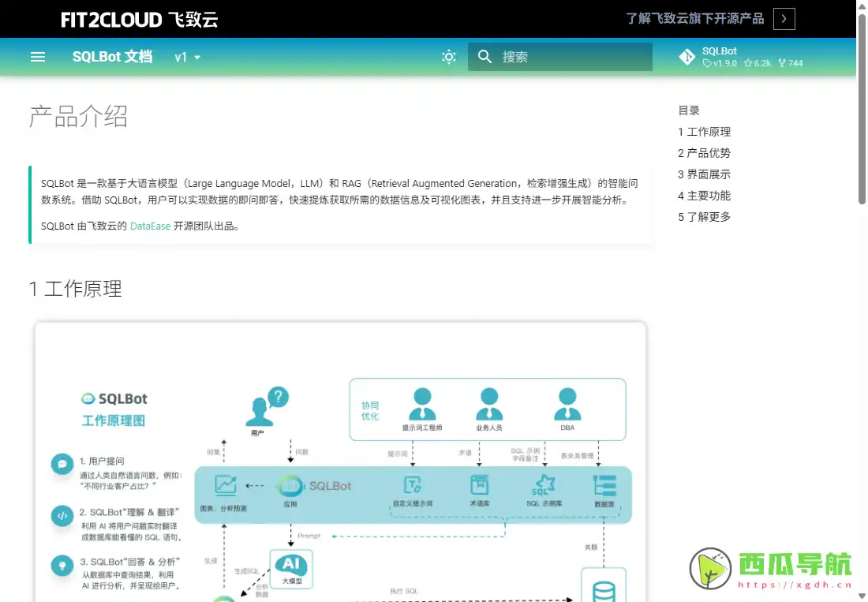Click the 6.2k stars count
This screenshot has height=602, width=868.
(758, 63)
